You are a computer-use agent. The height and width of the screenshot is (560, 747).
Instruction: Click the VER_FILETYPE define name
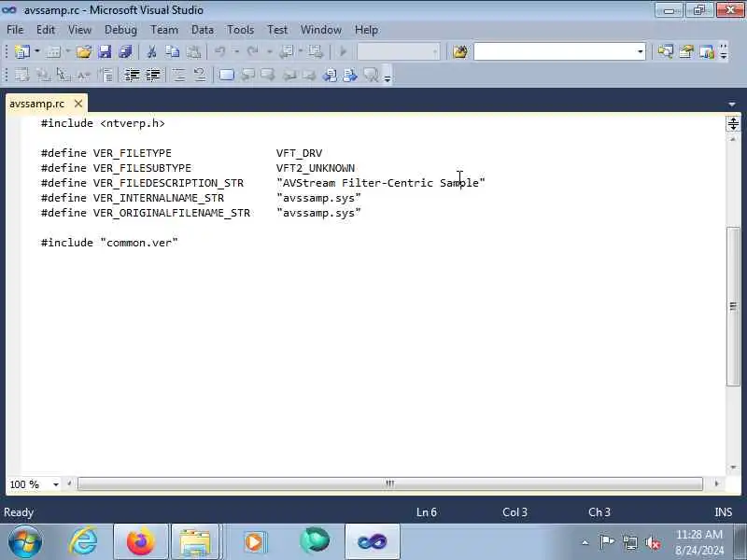pyautogui.click(x=132, y=153)
